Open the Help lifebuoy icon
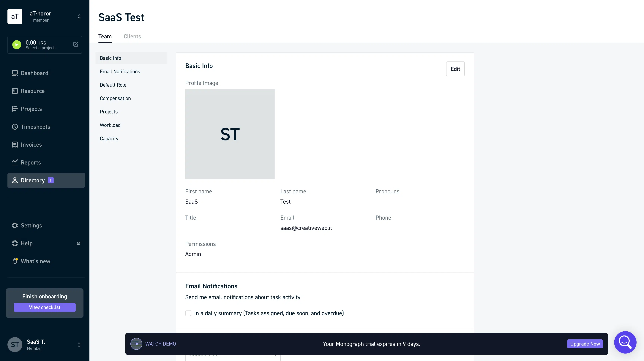Viewport: 644px width, 361px height. [x=15, y=243]
